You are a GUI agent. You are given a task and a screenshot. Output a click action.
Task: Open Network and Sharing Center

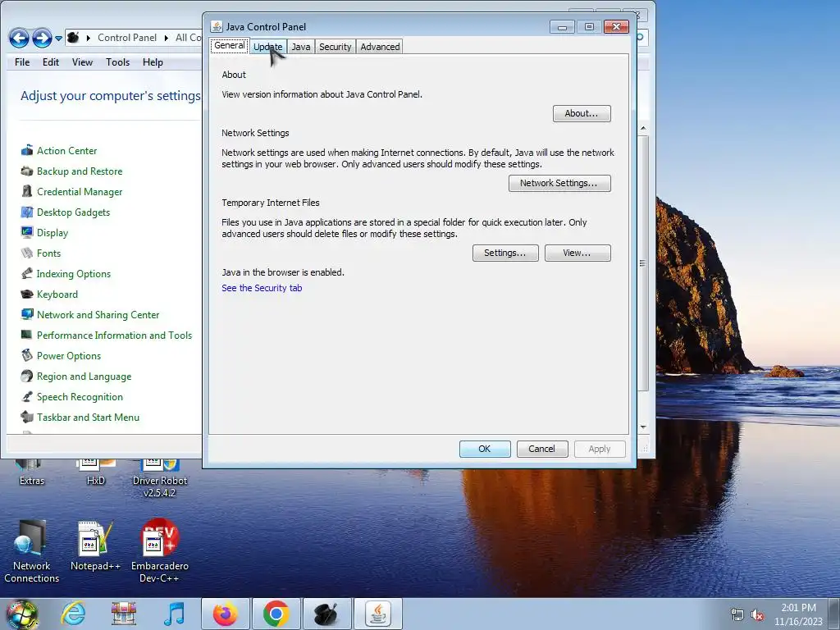click(x=98, y=314)
